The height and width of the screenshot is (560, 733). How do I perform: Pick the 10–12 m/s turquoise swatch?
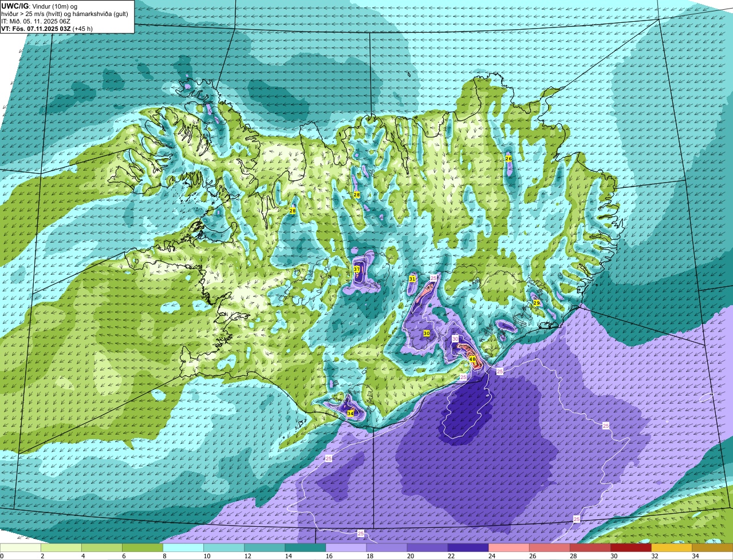(x=224, y=548)
